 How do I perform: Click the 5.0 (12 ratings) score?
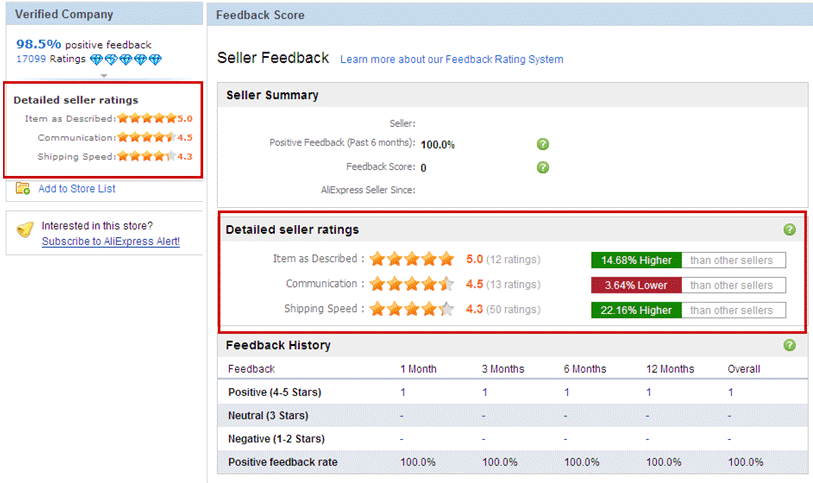pyautogui.click(x=503, y=259)
